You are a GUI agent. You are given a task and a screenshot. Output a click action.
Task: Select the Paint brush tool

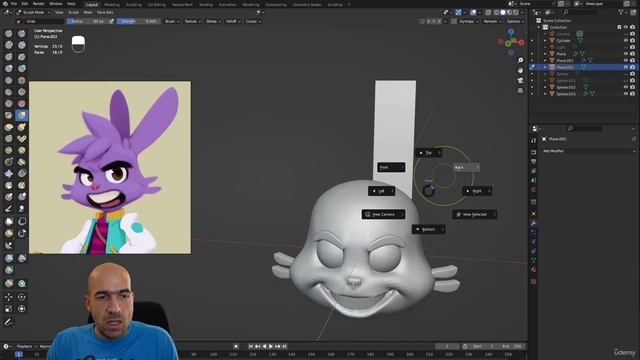(9, 209)
